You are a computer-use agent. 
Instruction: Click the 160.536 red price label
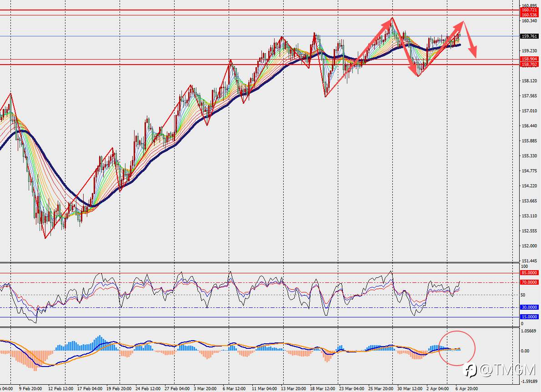[x=529, y=15]
